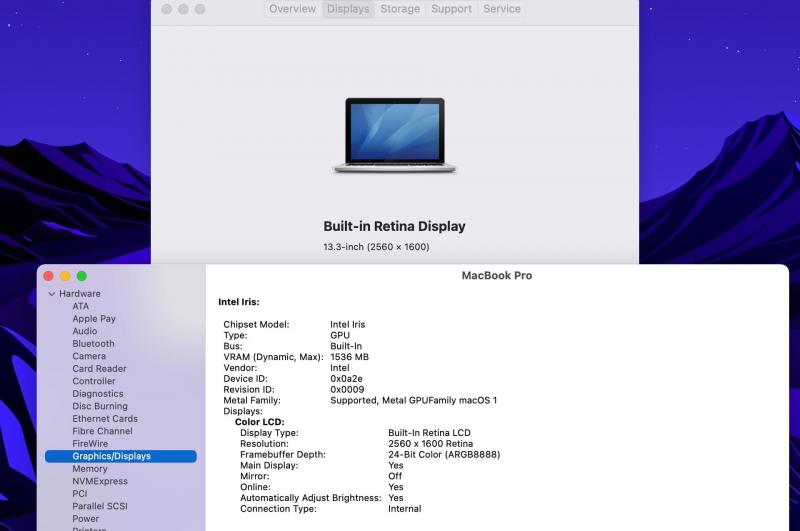Screen dimensions: 800x531
Task: Select Fibre Channel in the sidebar
Action: pyautogui.click(x=103, y=431)
